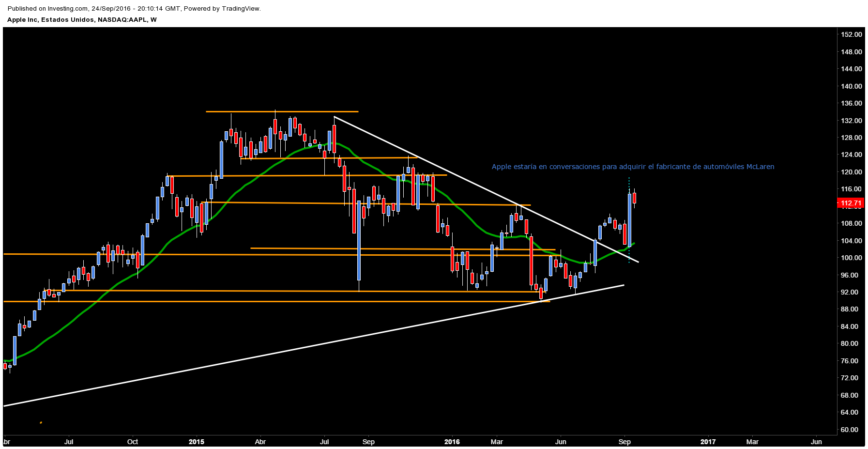The image size is (868, 449).
Task: Select the 104.00 price axis label
Action: [851, 241]
